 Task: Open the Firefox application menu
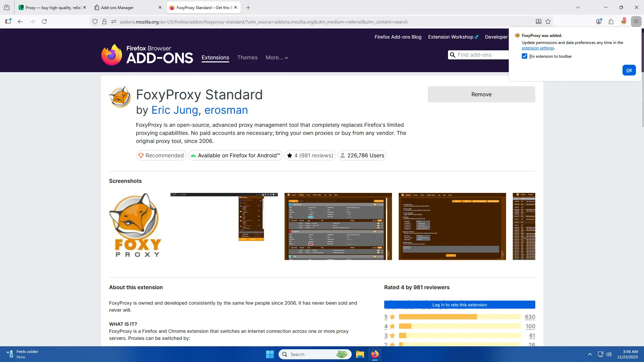click(636, 21)
